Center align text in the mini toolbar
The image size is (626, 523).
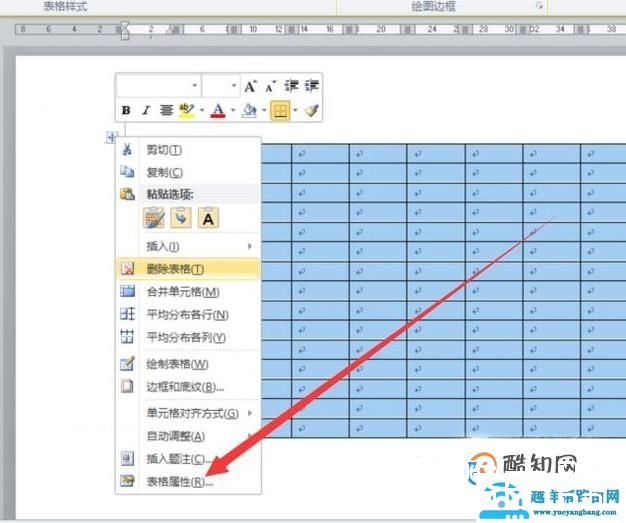point(166,110)
